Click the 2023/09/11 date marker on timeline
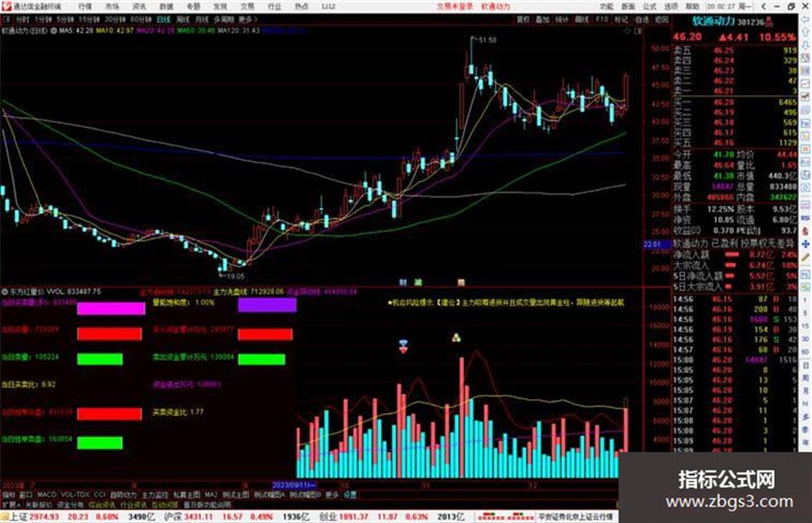Screen dimensions: 812x523 tap(294, 486)
